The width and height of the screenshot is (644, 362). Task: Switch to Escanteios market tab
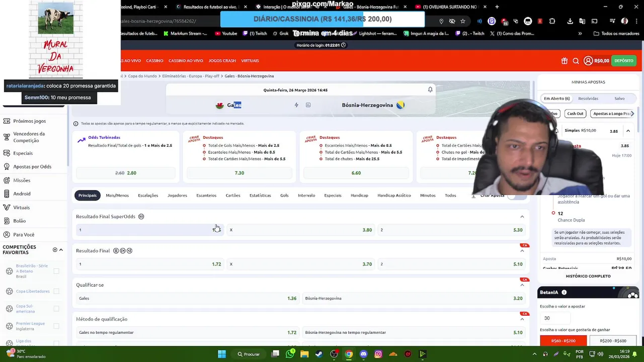(x=206, y=196)
